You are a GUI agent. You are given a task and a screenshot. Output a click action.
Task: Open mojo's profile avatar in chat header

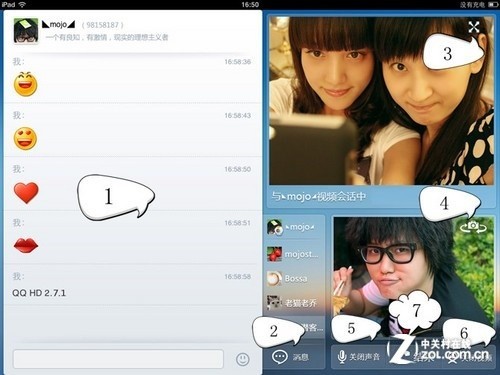(26, 31)
